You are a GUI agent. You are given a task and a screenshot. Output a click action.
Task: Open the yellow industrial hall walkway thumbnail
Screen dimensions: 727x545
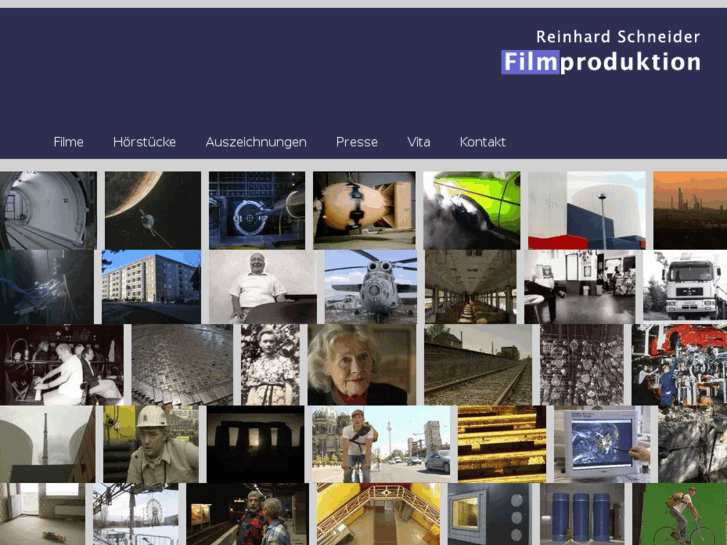tap(378, 514)
